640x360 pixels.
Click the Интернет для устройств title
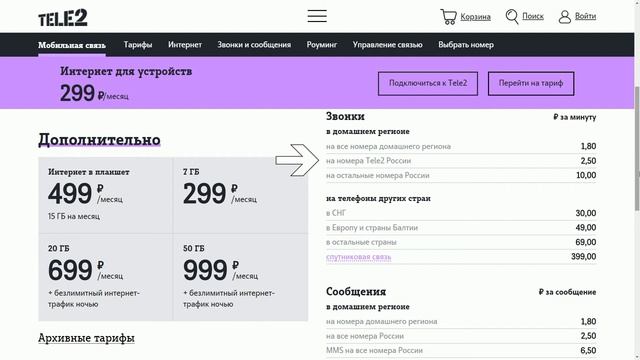pos(126,71)
